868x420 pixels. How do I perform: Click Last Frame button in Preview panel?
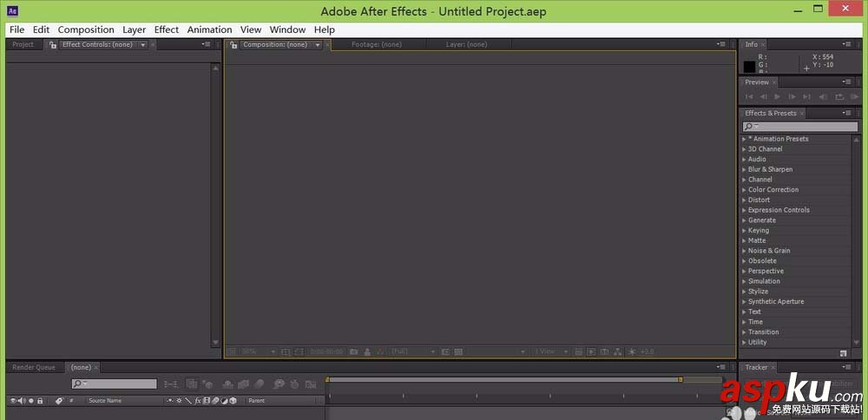(806, 97)
